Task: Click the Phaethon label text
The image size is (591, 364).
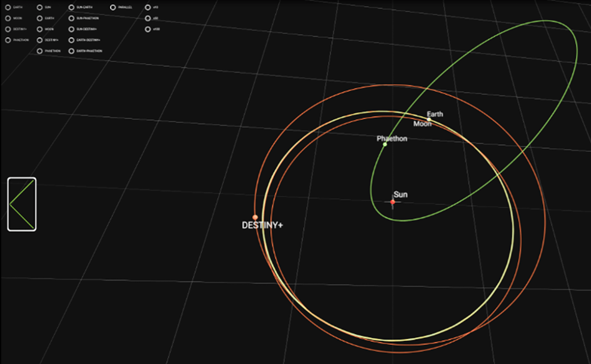Action: click(392, 138)
